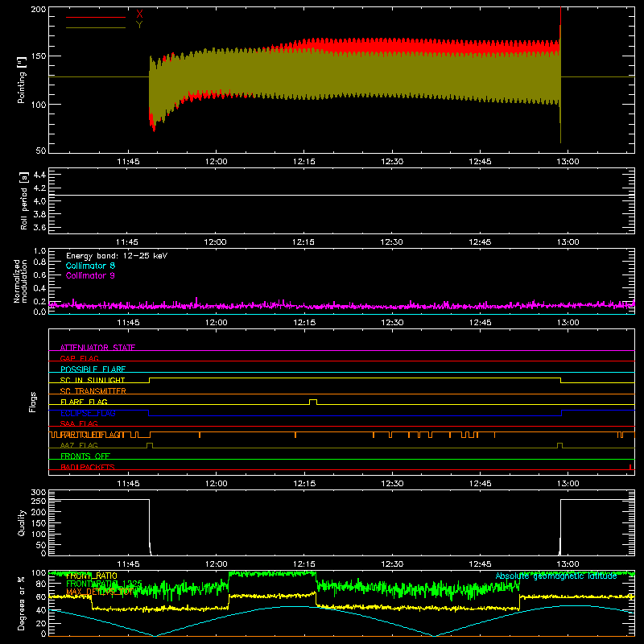This screenshot has width=644, height=644.
Task: Click the POSSIBLE_FLARE flag label
Action: tap(93, 369)
